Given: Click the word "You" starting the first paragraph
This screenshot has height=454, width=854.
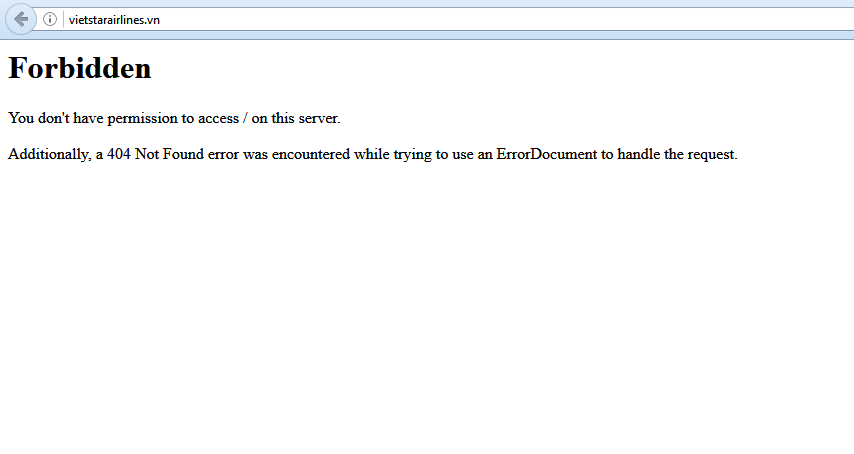Looking at the screenshot, I should [x=21, y=118].
